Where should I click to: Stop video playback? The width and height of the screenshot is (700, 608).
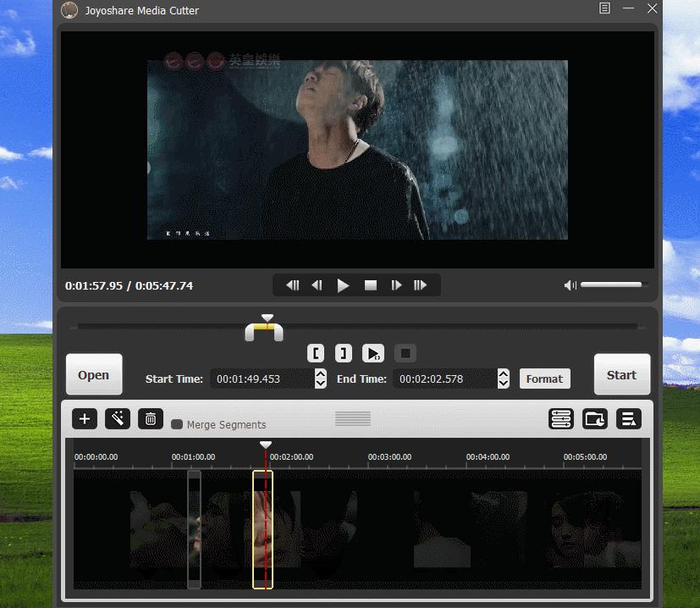371,285
